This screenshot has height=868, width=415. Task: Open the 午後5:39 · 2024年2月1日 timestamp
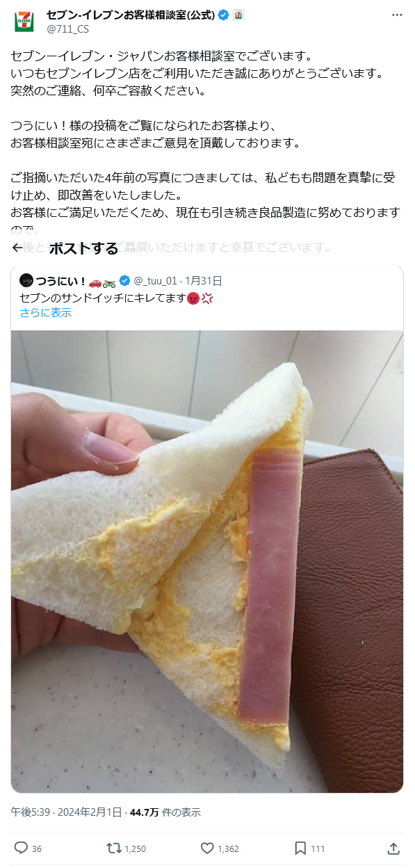66,812
